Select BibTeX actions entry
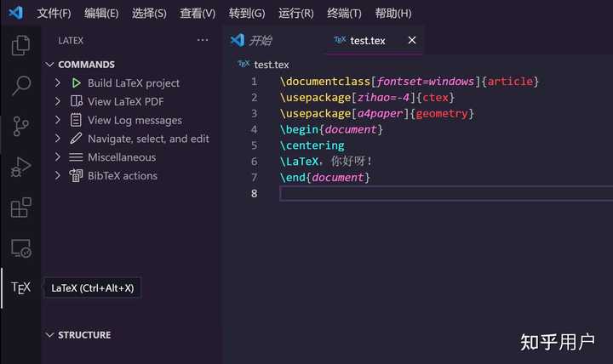Screen dimensions: 613x364 coord(122,176)
